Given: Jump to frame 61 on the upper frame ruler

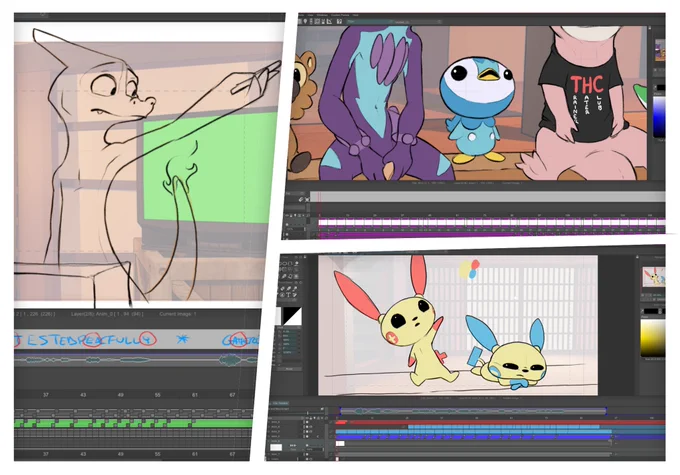Looking at the screenshot, I should [x=195, y=395].
